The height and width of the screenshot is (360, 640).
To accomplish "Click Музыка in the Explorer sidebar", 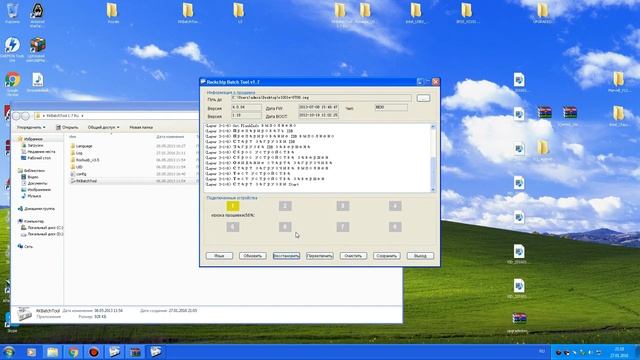I will click(31, 196).
